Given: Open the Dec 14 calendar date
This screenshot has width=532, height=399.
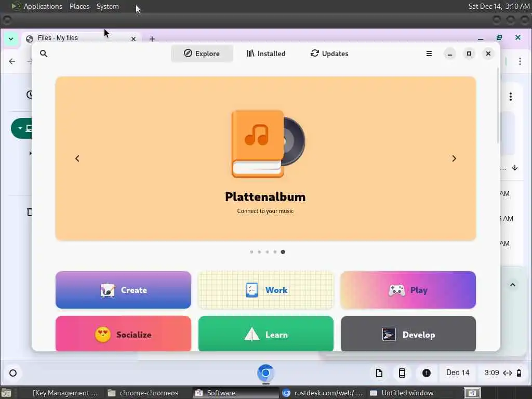Looking at the screenshot, I should pyautogui.click(x=458, y=373).
